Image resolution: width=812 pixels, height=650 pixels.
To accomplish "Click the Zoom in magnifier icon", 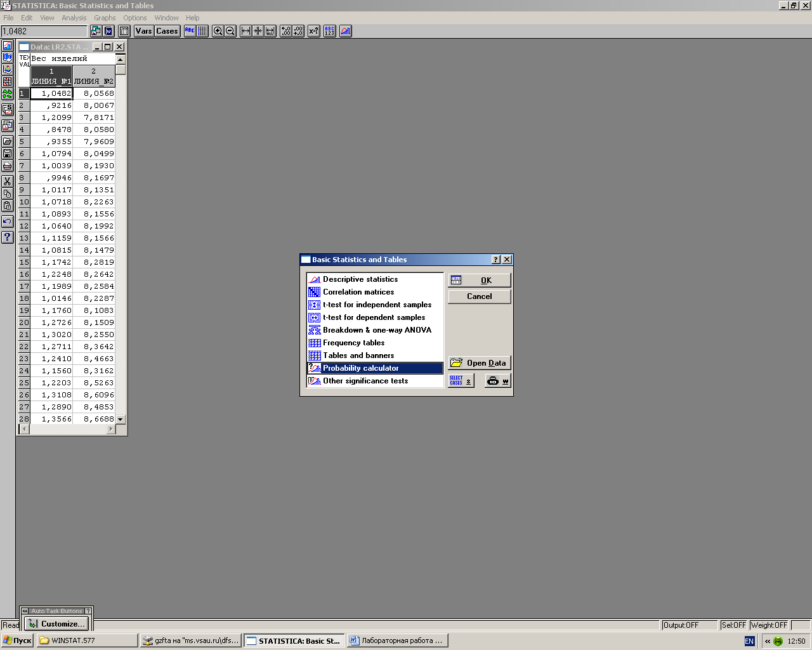I will [x=218, y=31].
